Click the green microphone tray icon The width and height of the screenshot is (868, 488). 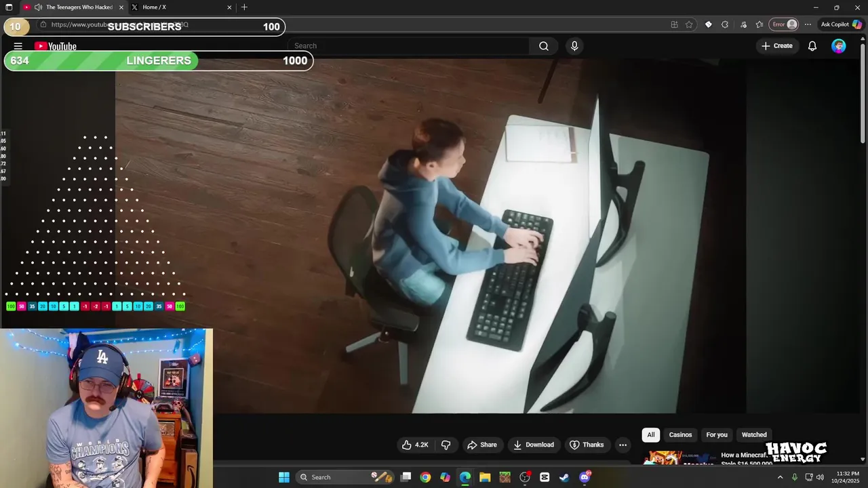(795, 477)
